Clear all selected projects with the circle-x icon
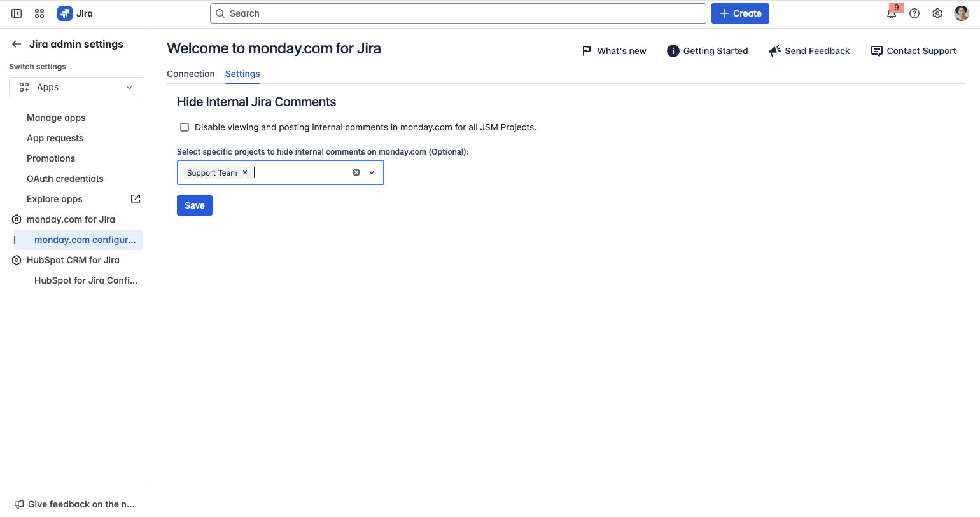 [x=356, y=172]
